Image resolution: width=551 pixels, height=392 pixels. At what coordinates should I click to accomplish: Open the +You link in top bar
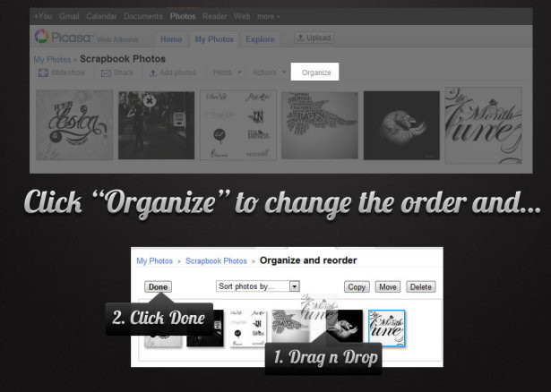point(43,16)
